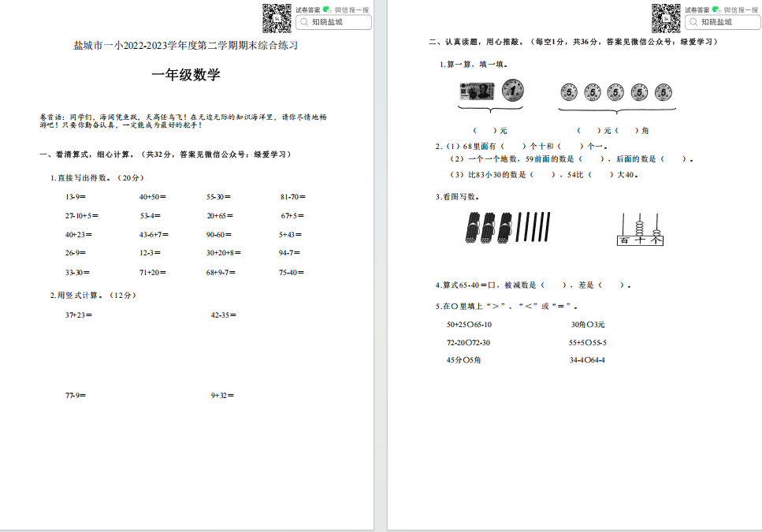Click the equation 67+5=
The height and width of the screenshot is (532, 762).
pyautogui.click(x=292, y=216)
